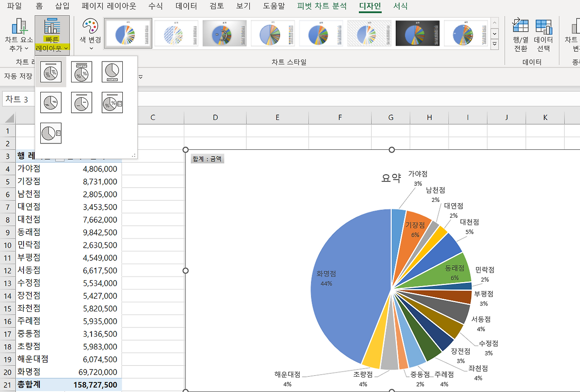Open the 도움말 tab
Image resolution: width=580 pixels, height=392 pixels.
coord(274,6)
